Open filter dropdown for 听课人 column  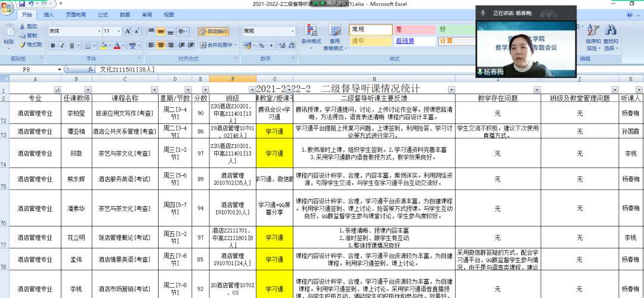[639, 89]
